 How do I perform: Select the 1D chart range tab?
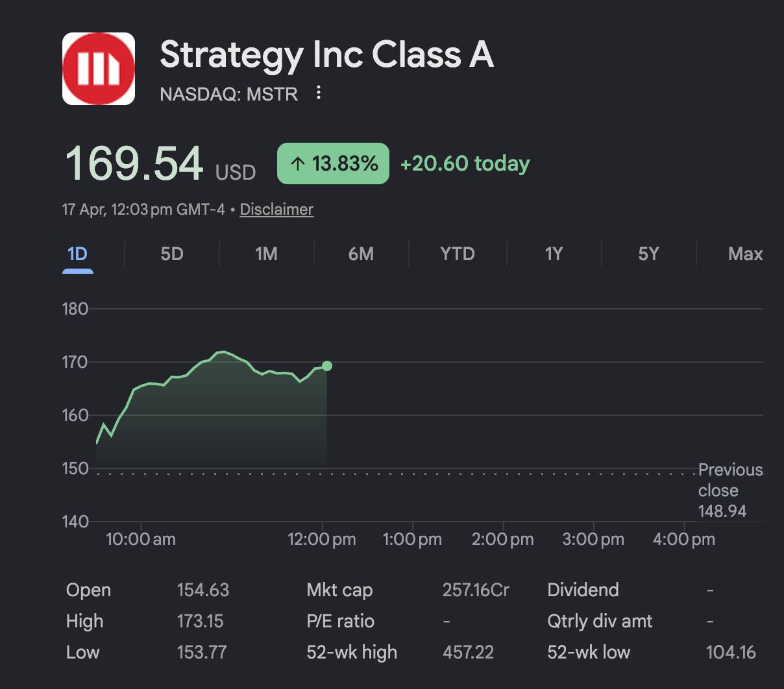(77, 254)
